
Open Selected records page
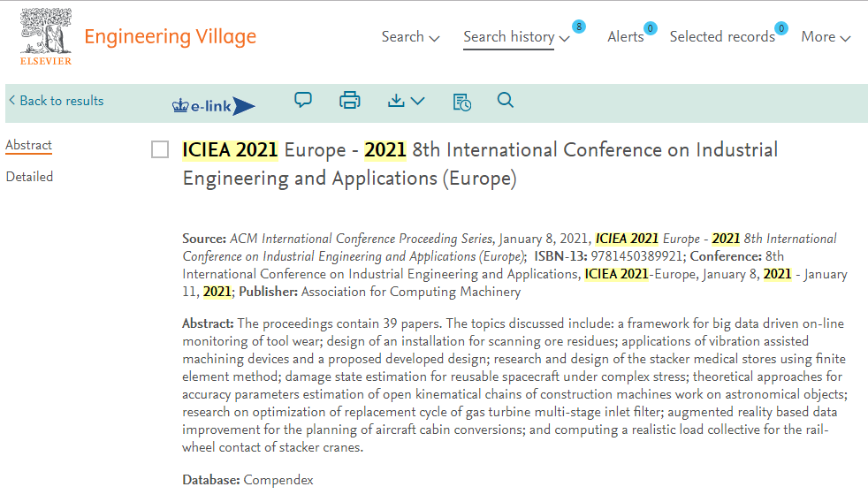[722, 37]
